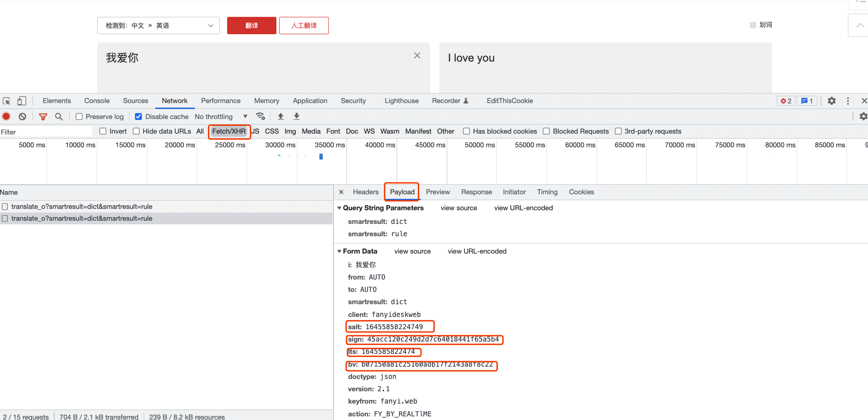Select the Payload tab
This screenshot has height=420, width=868.
(x=402, y=192)
